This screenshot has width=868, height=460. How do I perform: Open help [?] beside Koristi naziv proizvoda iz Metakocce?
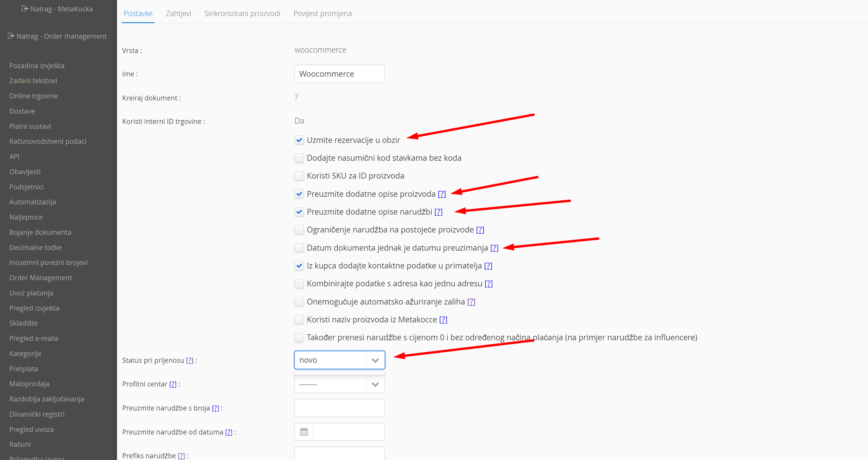(x=443, y=319)
